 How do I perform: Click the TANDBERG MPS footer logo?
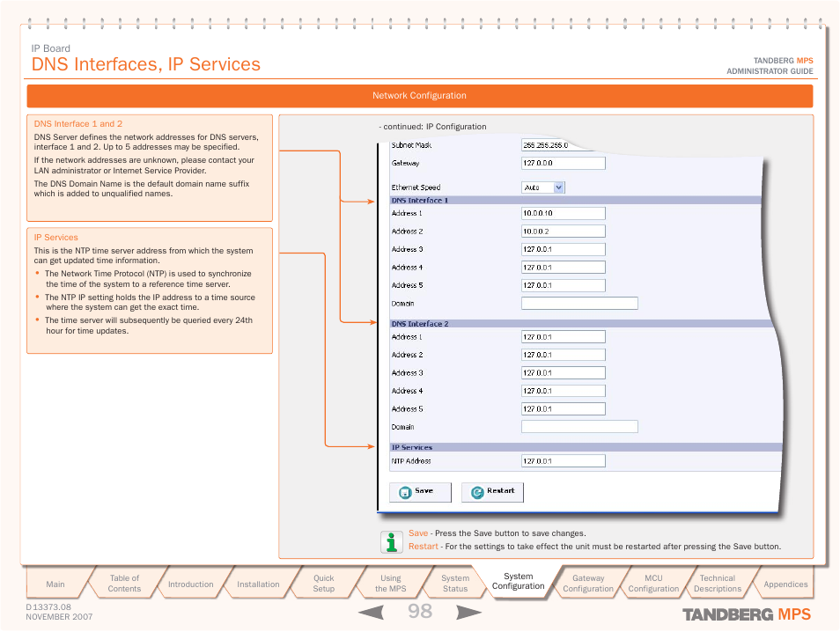click(747, 615)
